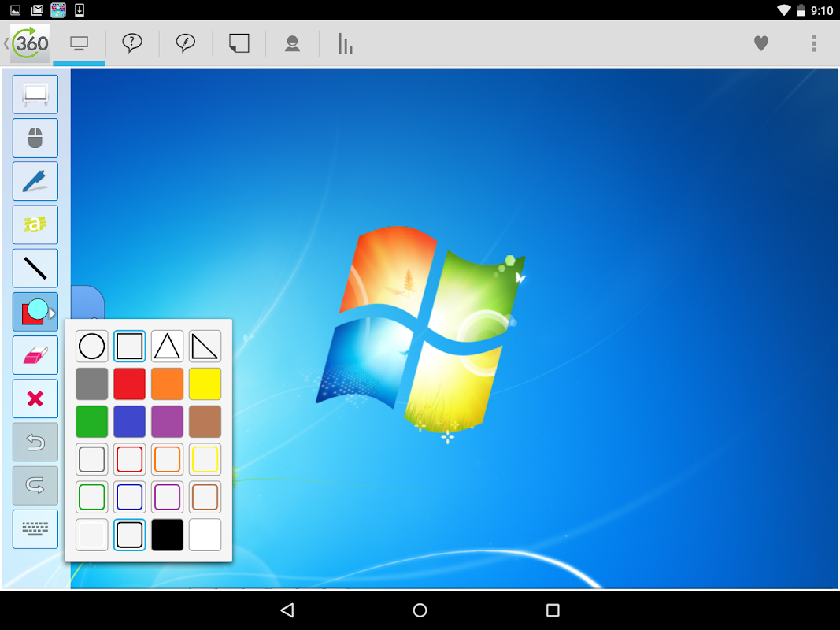
Task: Pick the red outline color
Action: pyautogui.click(x=130, y=459)
